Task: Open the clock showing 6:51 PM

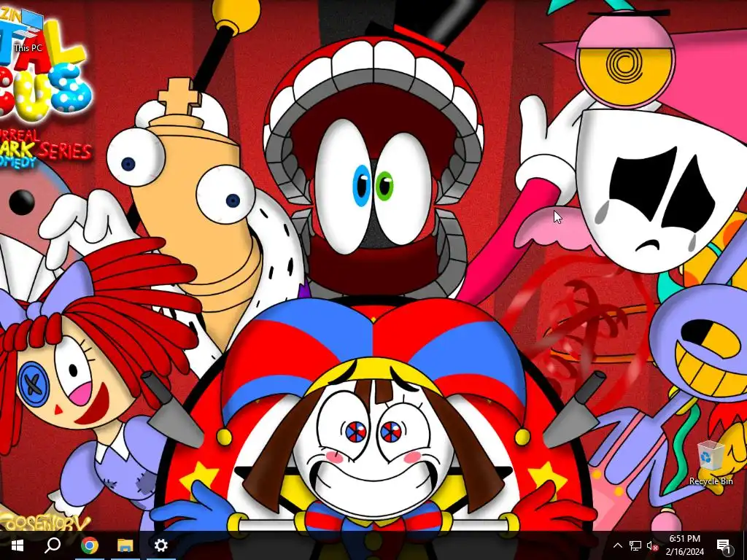Action: tap(684, 545)
